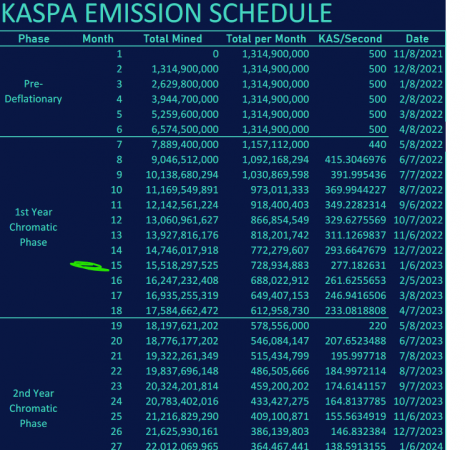The image size is (465, 450).
Task: Select the KAS/Second column header
Action: click(350, 39)
